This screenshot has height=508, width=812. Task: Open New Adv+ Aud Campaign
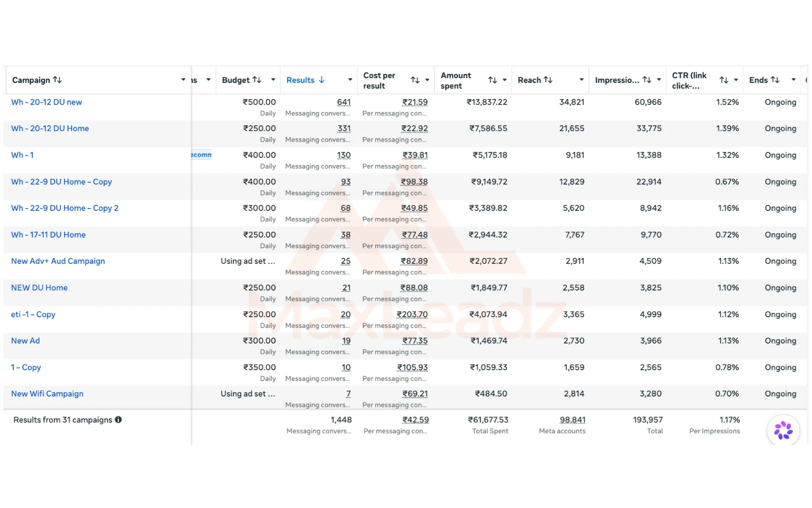click(58, 261)
